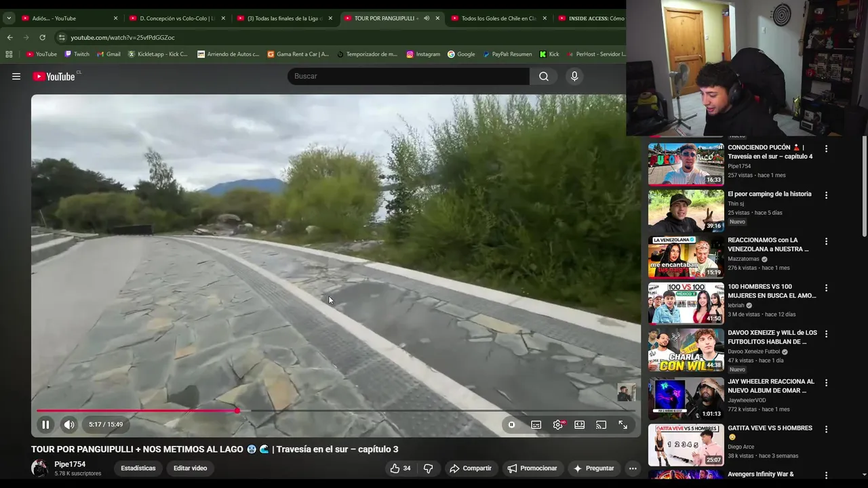Open options for CONOCIENDO PUCÓN video
Screen dimensions: 868x488
click(x=826, y=148)
